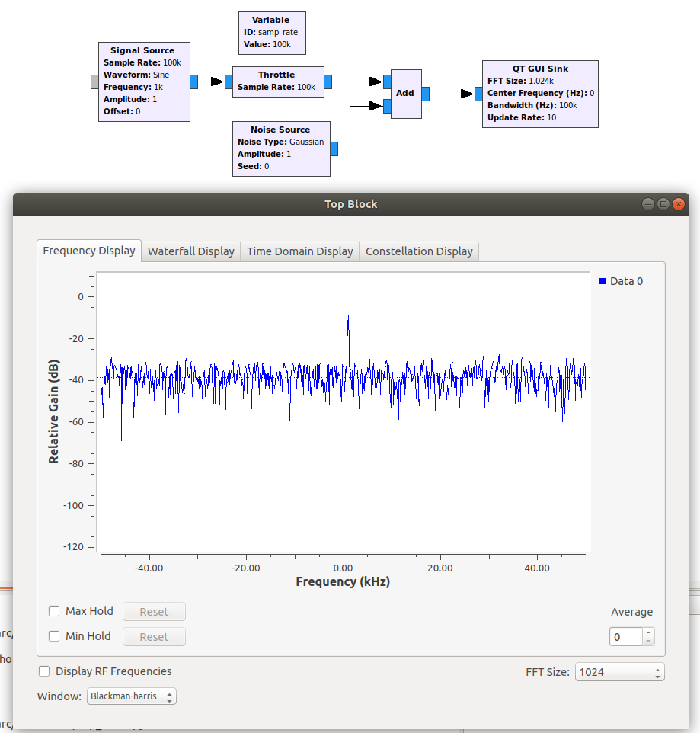This screenshot has height=733, width=700.
Task: Select the QT GUI Sink block
Action: pyautogui.click(x=539, y=94)
